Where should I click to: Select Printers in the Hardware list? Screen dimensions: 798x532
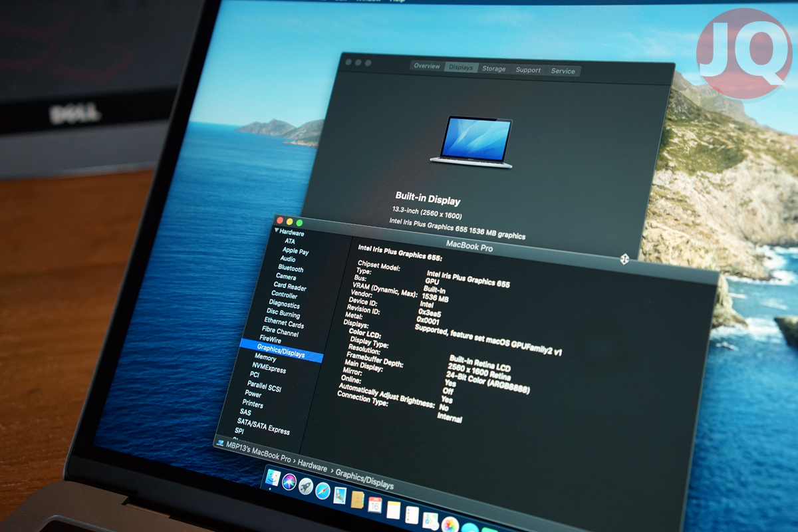click(x=253, y=404)
